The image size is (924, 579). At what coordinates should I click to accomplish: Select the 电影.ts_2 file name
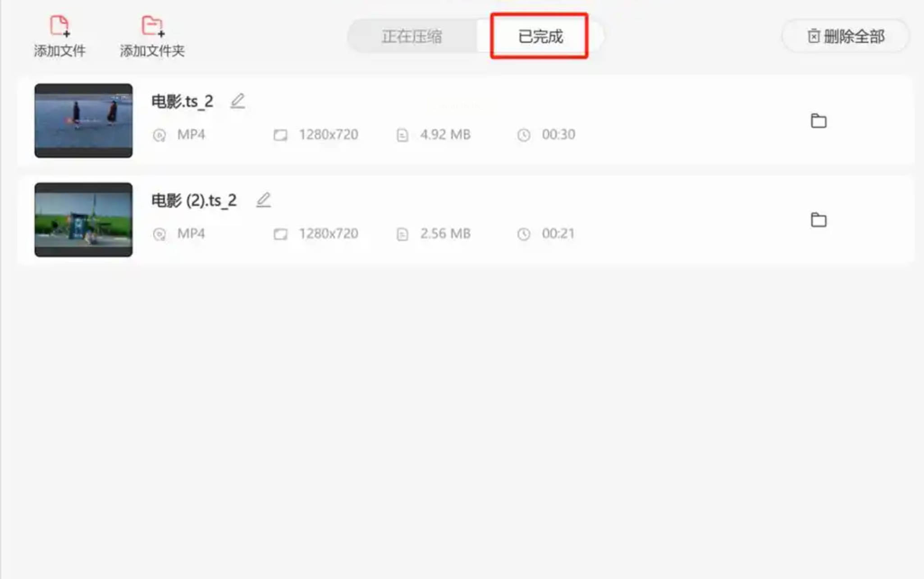pyautogui.click(x=182, y=101)
